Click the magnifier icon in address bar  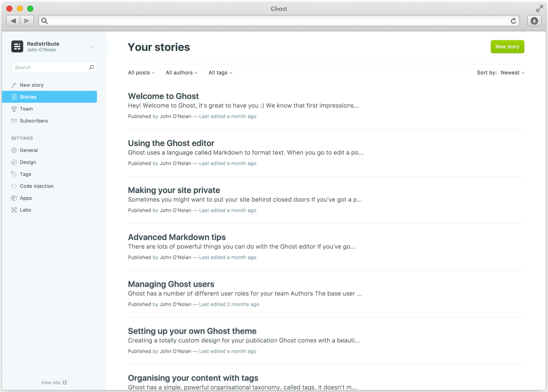pos(44,21)
